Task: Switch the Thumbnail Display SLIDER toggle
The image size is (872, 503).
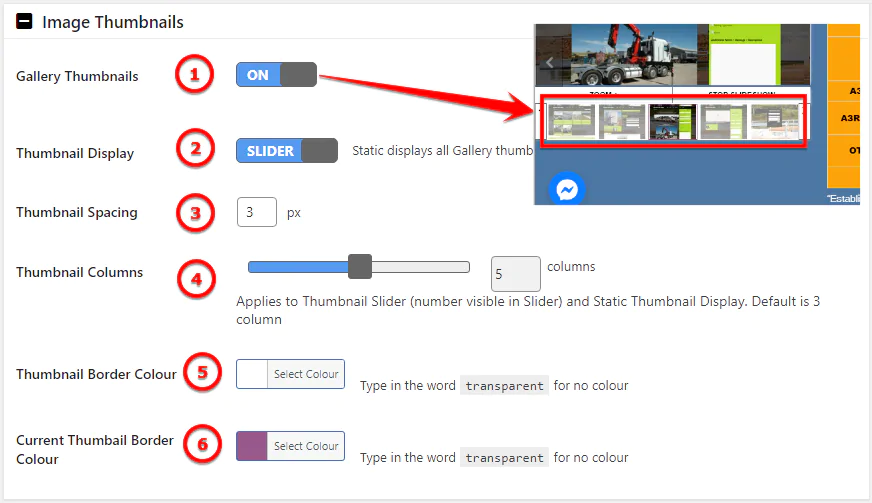Action: click(x=287, y=151)
